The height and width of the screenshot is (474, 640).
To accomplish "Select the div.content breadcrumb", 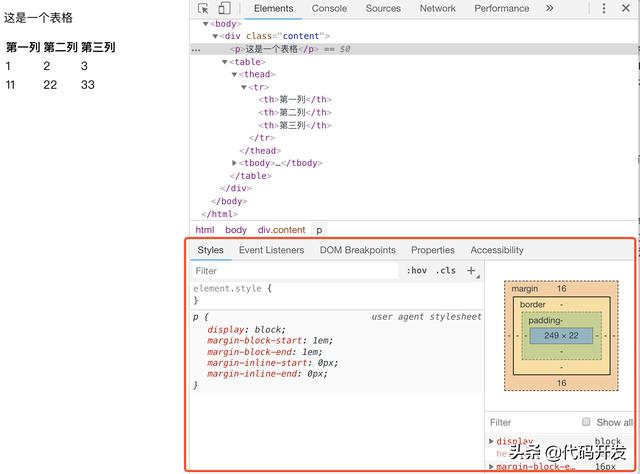I will [x=281, y=230].
